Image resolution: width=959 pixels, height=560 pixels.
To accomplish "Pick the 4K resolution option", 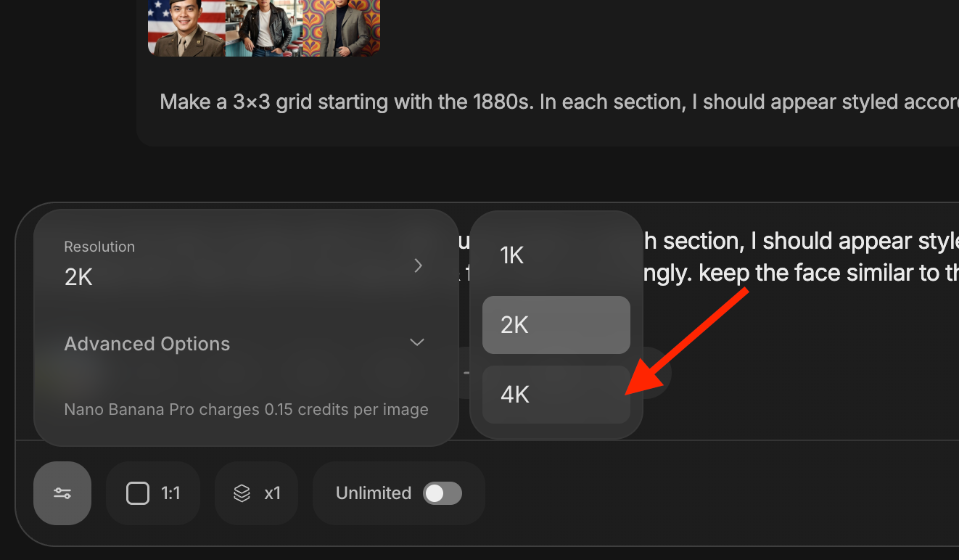I will [x=556, y=395].
